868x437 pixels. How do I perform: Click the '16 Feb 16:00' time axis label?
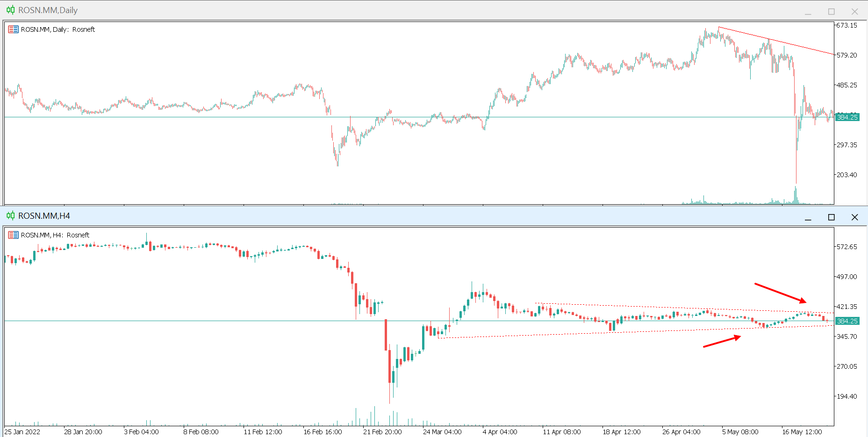pos(323,432)
